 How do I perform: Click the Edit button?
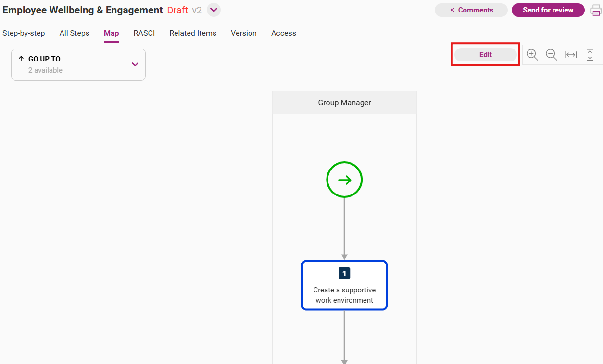(486, 55)
